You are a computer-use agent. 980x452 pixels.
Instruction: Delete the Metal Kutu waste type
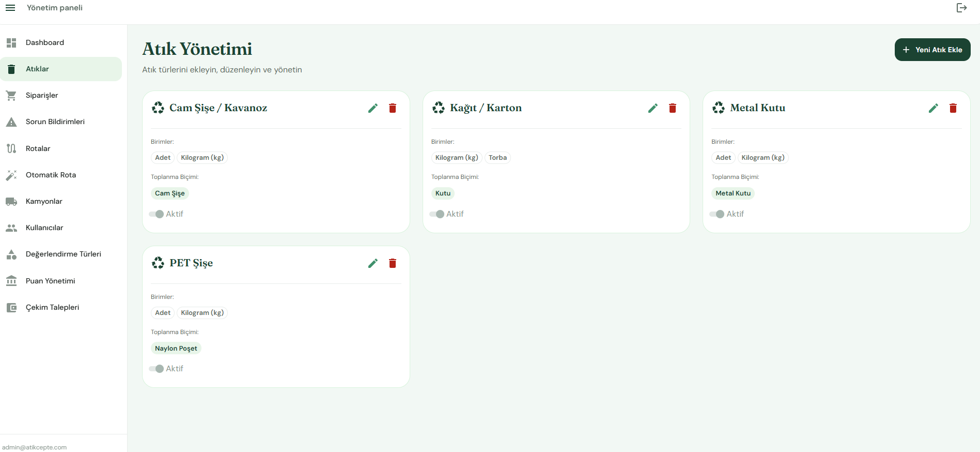953,108
